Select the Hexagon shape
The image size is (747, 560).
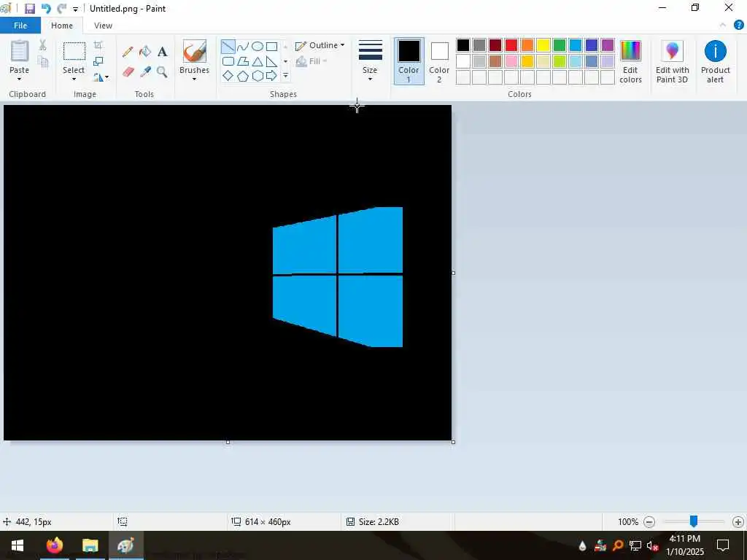258,76
